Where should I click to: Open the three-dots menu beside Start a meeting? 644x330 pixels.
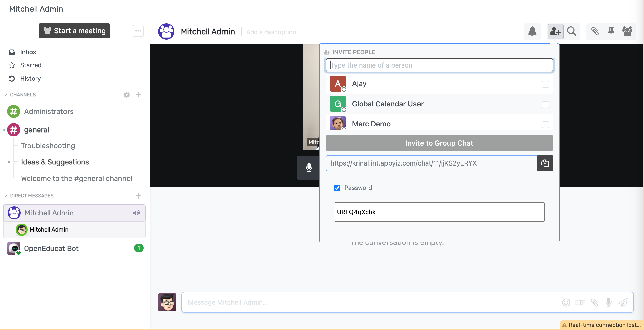point(138,31)
